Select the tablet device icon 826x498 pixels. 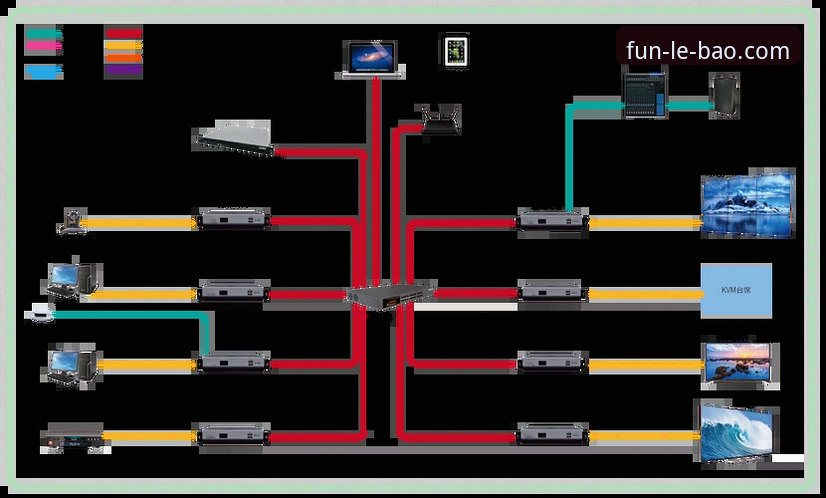[454, 51]
